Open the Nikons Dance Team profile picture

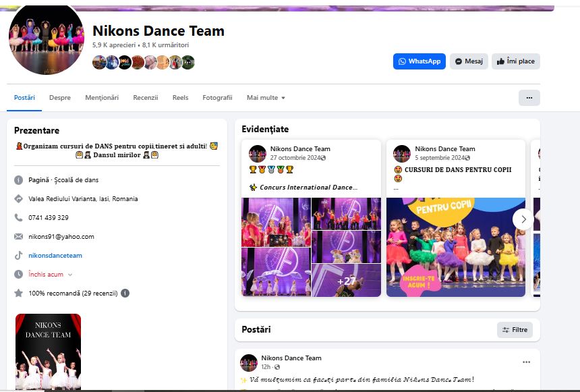tap(47, 38)
